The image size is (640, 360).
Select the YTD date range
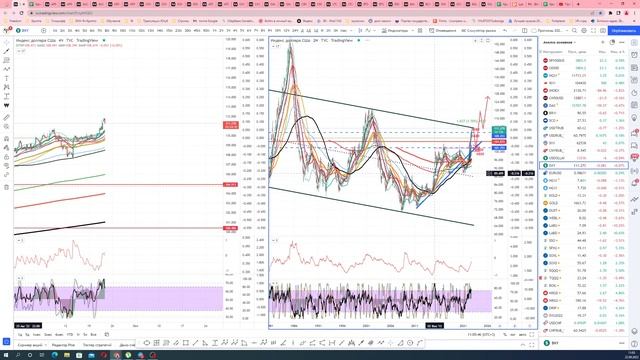click(70, 335)
